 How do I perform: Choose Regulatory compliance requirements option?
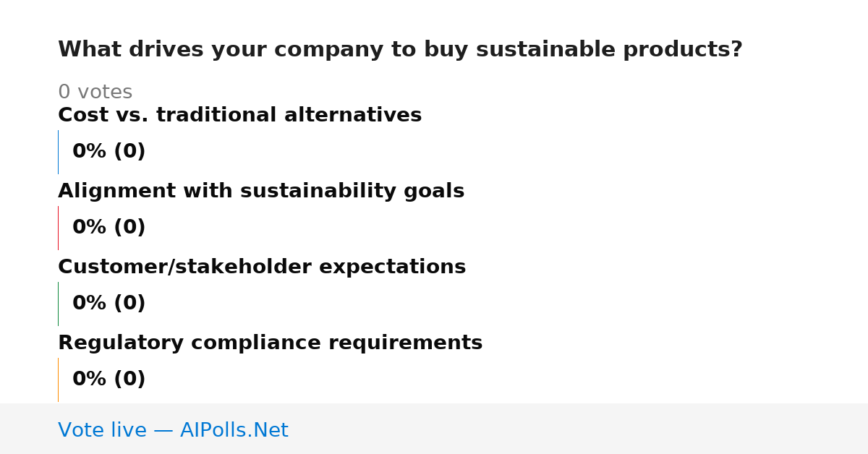click(x=270, y=343)
